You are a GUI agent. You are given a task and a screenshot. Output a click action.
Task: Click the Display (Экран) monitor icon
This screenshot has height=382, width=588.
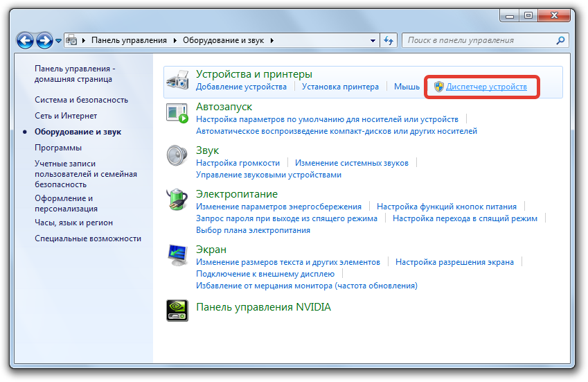coord(177,256)
